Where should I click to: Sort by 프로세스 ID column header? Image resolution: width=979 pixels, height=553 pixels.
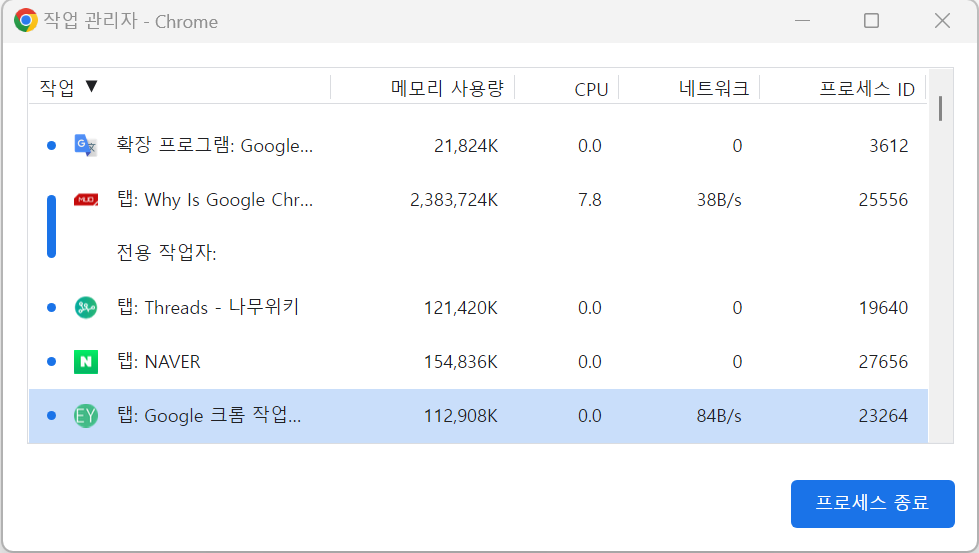[x=867, y=89]
